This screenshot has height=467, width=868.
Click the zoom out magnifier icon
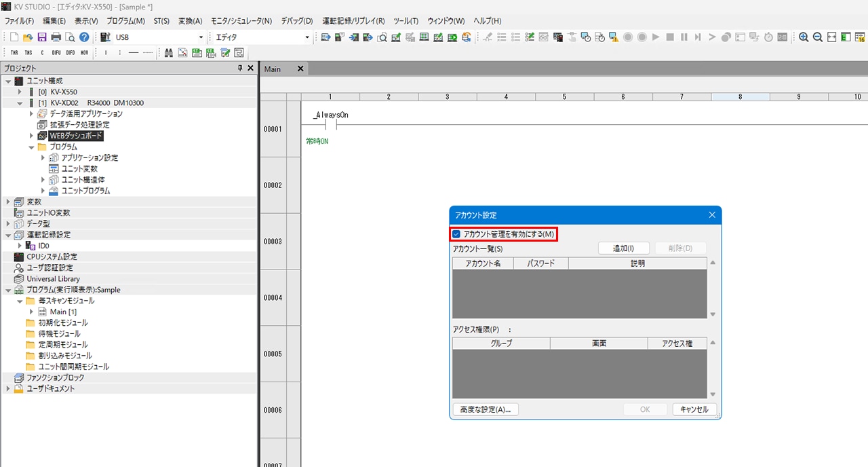point(818,37)
